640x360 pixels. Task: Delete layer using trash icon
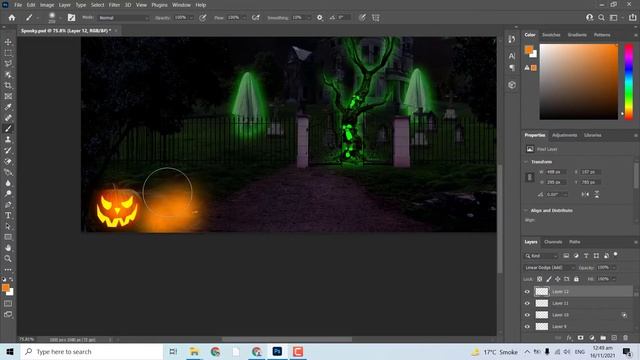[x=625, y=338]
